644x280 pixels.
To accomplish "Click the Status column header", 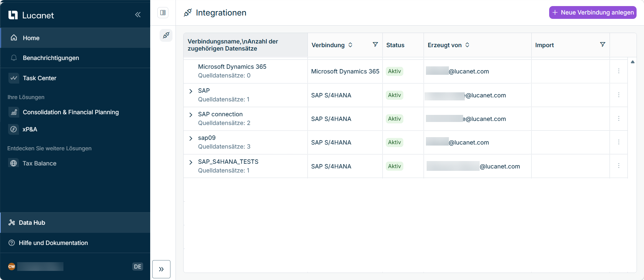I will pos(395,45).
